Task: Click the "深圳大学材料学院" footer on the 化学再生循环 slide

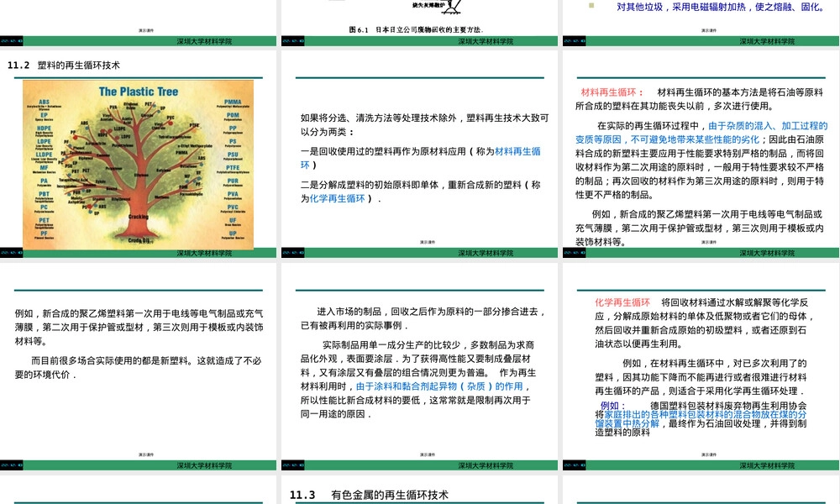Action: click(767, 465)
